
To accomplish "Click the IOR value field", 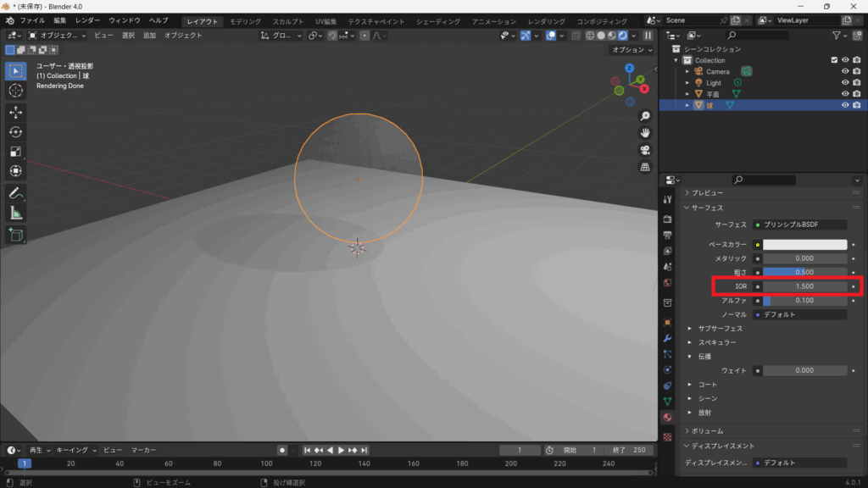I will (x=804, y=286).
